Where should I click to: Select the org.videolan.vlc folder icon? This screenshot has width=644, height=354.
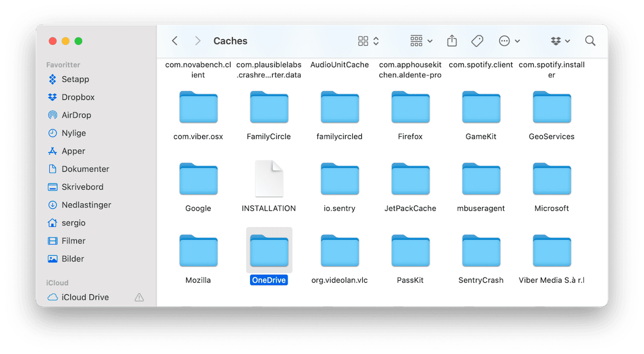tap(339, 251)
